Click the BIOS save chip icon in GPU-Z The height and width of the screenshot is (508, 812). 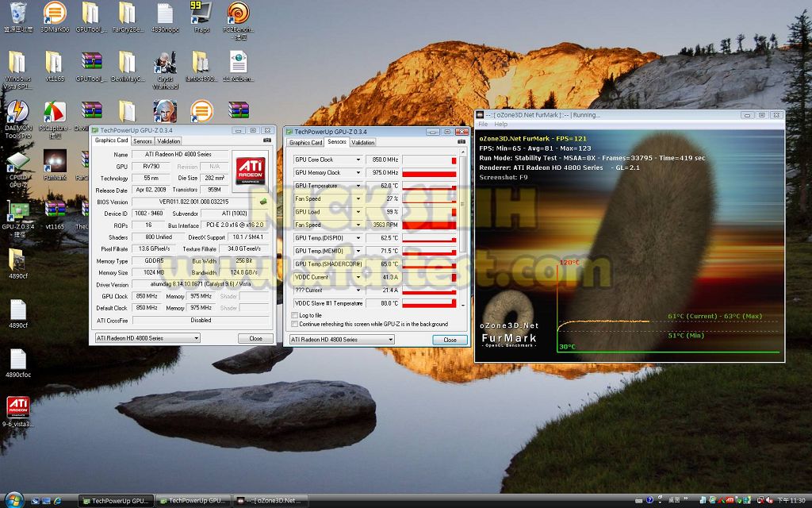[x=262, y=202]
